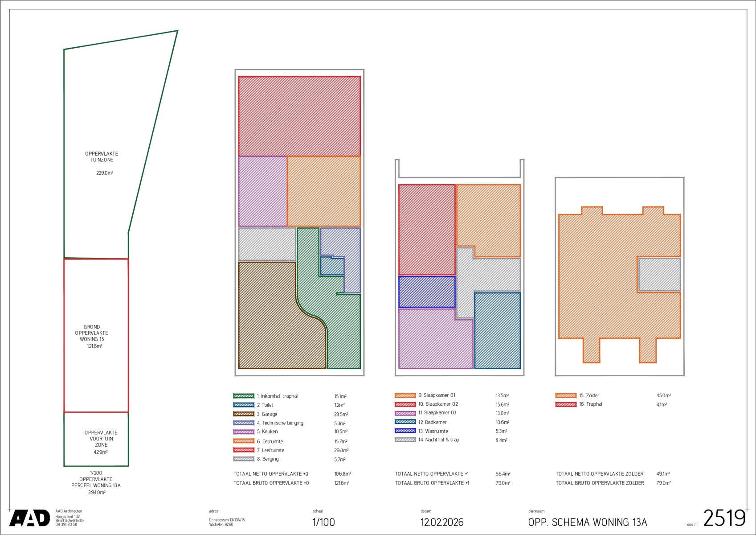Viewport: 756px width, 535px height.
Task: Click the Oppervlakte Tuinzone label
Action: (x=102, y=157)
